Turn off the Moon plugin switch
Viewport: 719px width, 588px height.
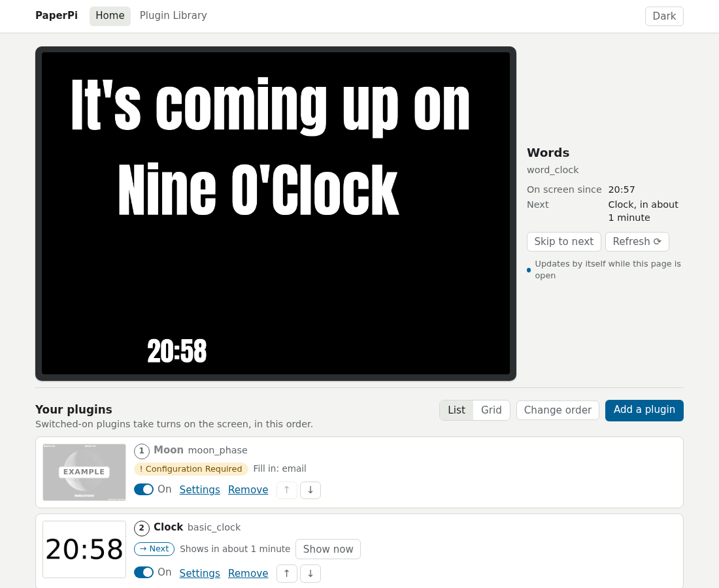tap(144, 489)
